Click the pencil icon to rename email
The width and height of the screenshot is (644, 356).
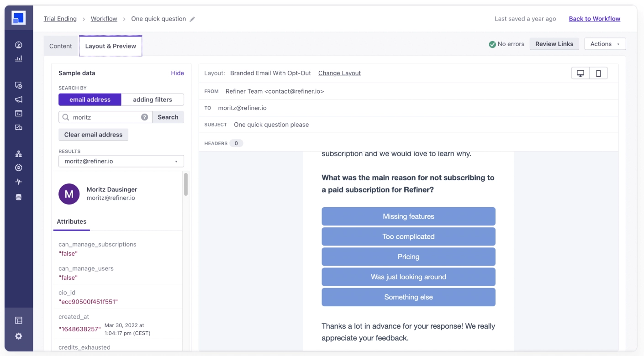[192, 19]
